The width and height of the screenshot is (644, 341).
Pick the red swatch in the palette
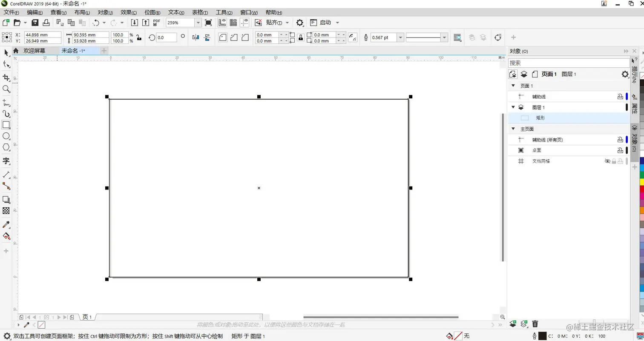(x=641, y=189)
